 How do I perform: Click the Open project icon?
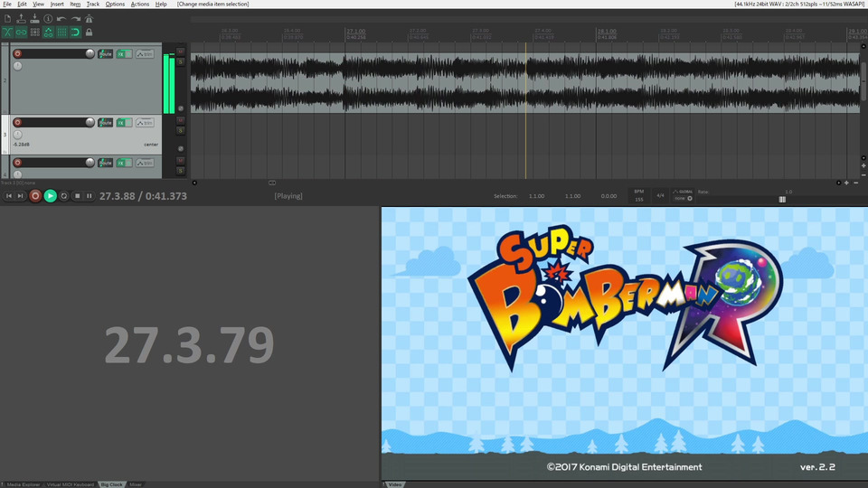[x=21, y=19]
